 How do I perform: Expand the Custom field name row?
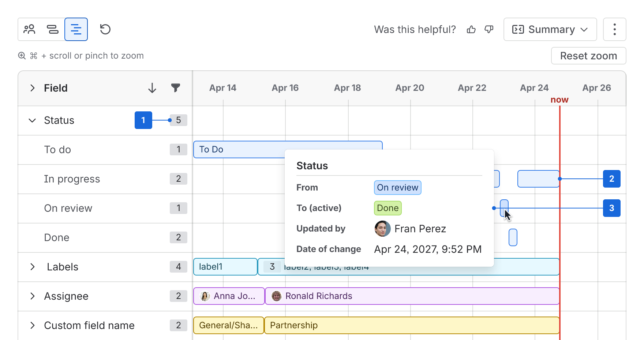coord(33,325)
